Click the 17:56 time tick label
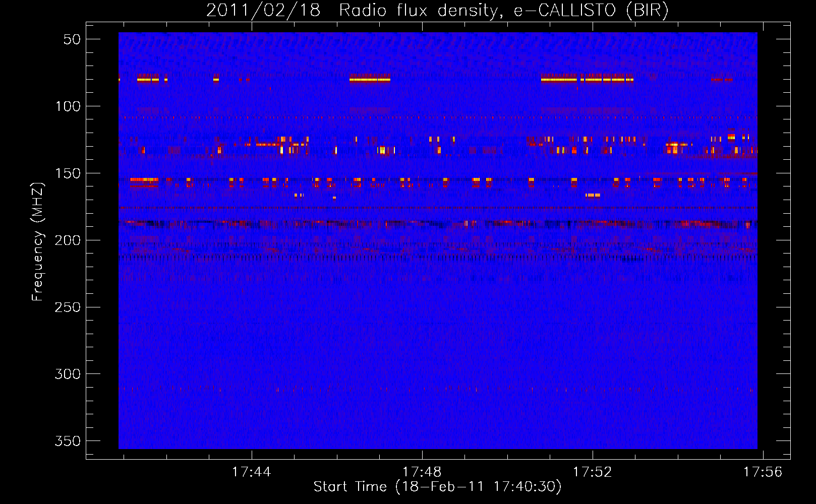Viewport: 816px width, 504px height. point(763,472)
